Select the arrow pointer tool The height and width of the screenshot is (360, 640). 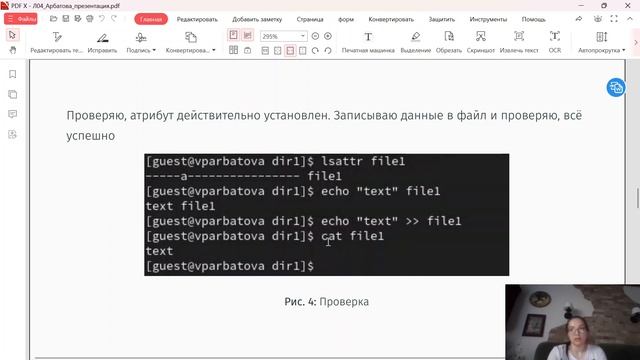12,35
